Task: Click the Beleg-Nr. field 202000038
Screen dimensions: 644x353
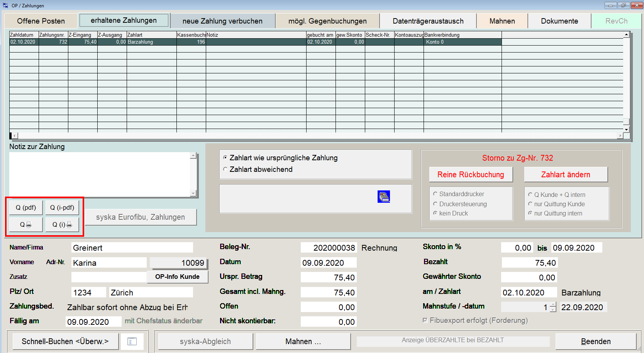Action: tap(329, 248)
